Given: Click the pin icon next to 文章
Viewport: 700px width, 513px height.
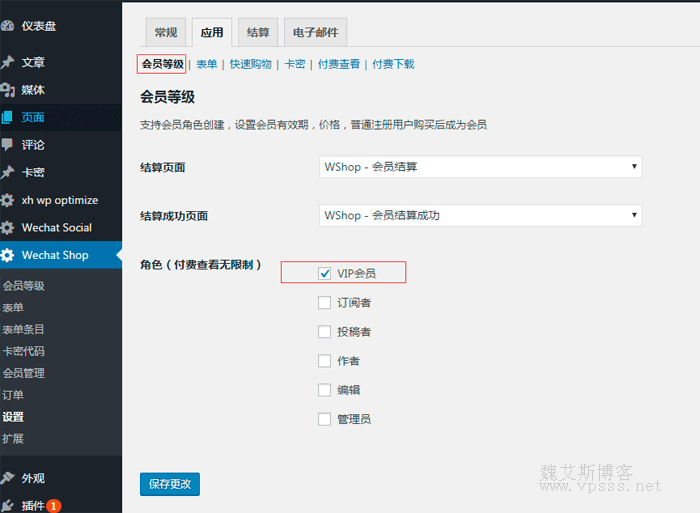Looking at the screenshot, I should [8, 62].
